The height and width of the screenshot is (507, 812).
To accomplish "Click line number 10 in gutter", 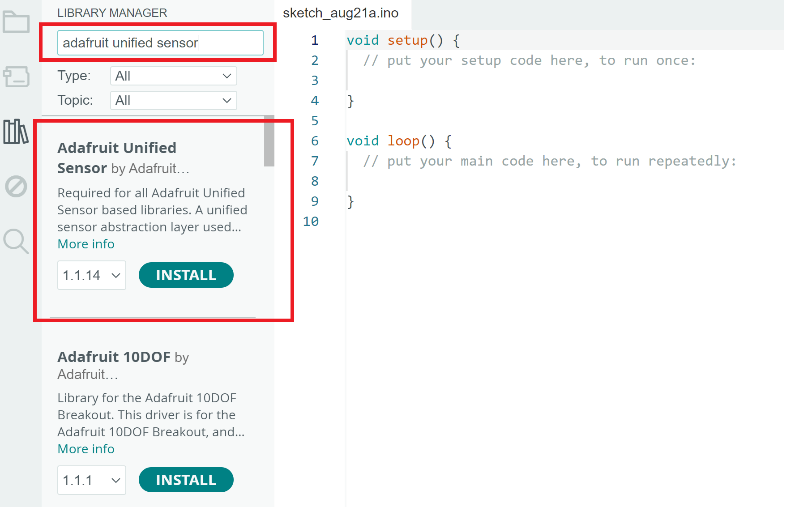I will pyautogui.click(x=311, y=222).
